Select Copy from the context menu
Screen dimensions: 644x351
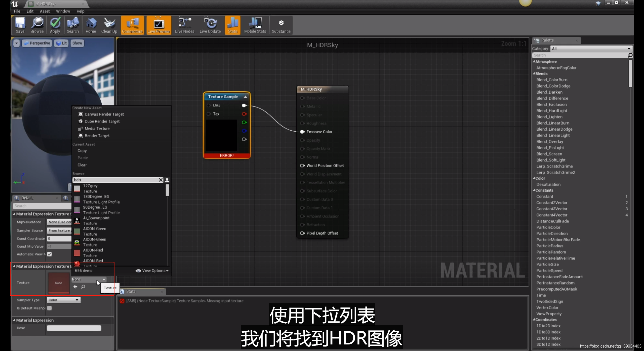(x=82, y=150)
